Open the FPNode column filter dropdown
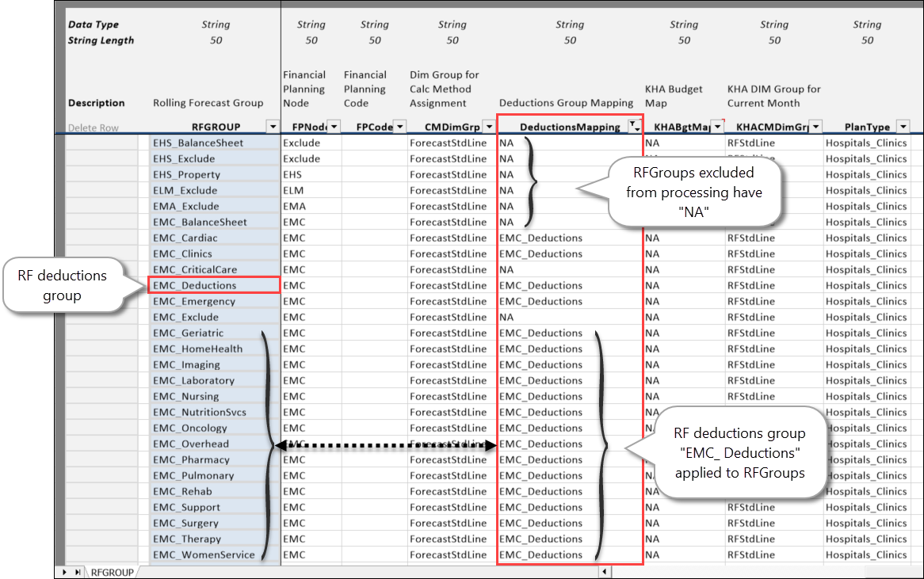Screen dimensions: 924x579 [334, 127]
